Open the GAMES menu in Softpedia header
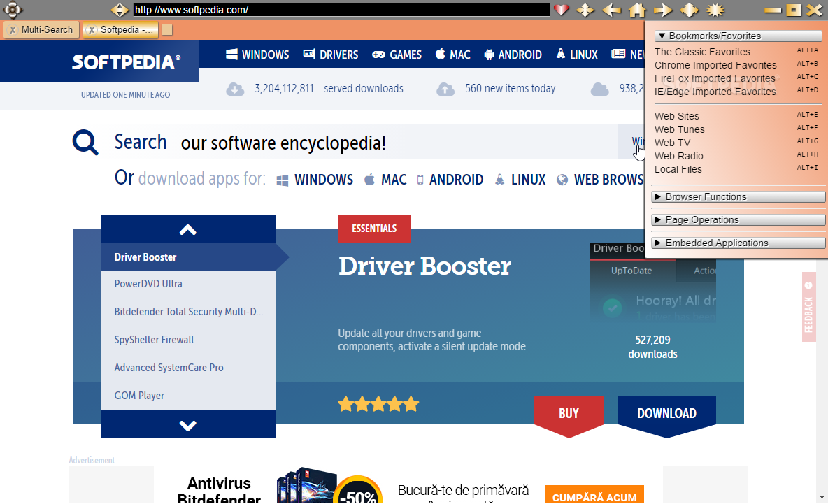The width and height of the screenshot is (828, 504). click(x=397, y=55)
